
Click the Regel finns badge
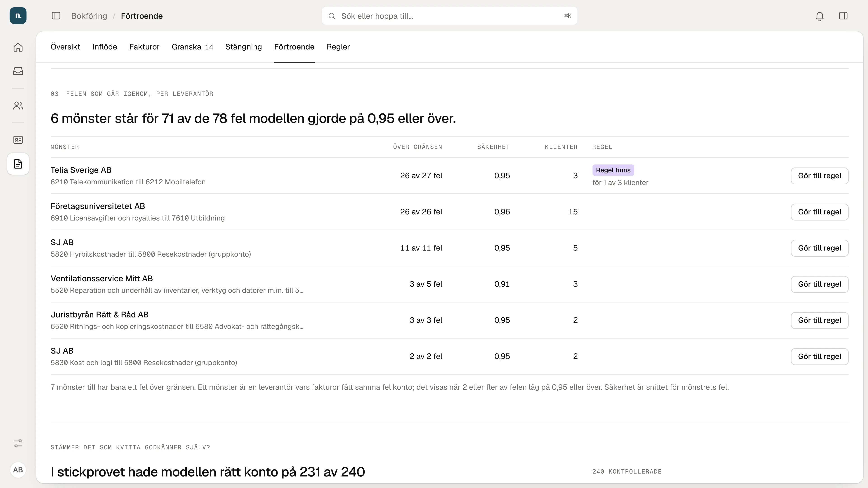coord(613,170)
